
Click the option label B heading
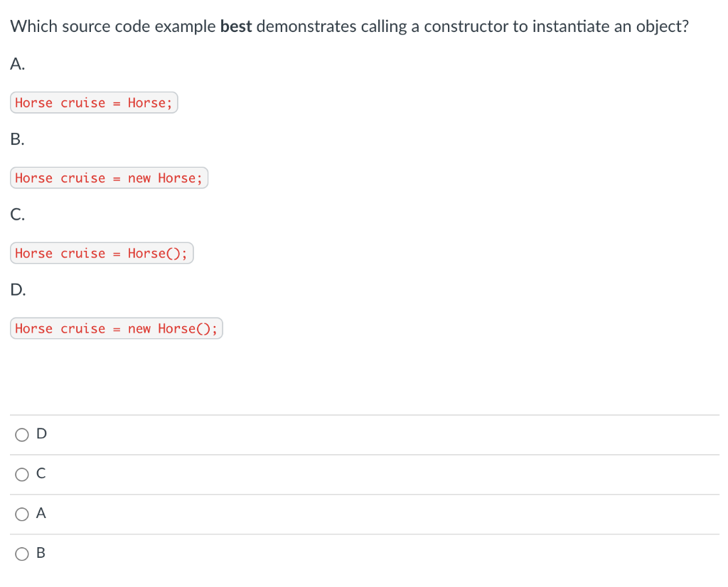pos(16,139)
